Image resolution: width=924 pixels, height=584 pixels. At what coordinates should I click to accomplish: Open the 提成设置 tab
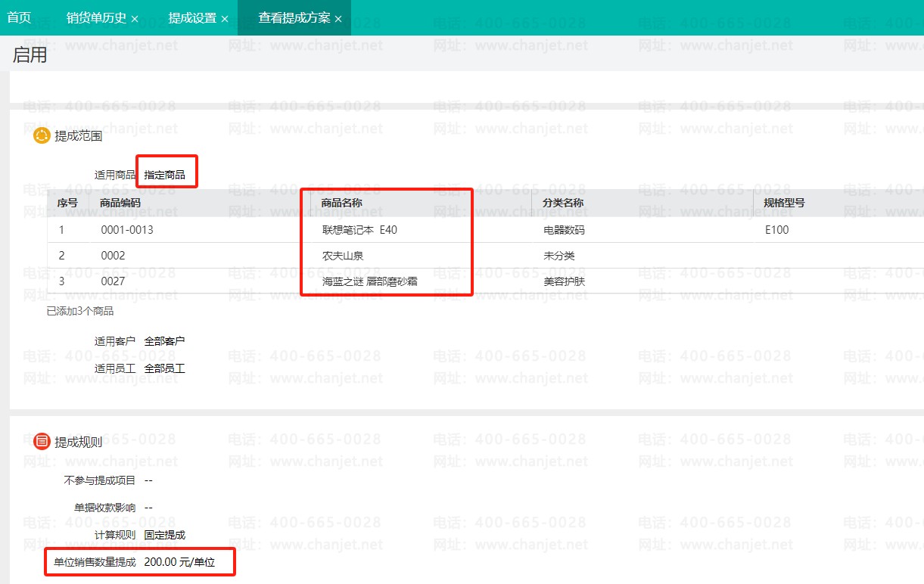click(192, 17)
